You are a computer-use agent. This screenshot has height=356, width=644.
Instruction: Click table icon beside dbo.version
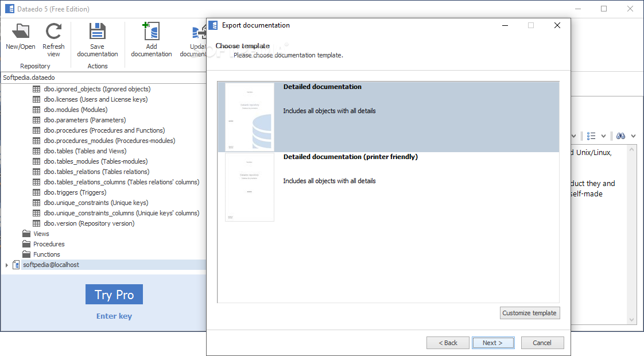click(37, 223)
